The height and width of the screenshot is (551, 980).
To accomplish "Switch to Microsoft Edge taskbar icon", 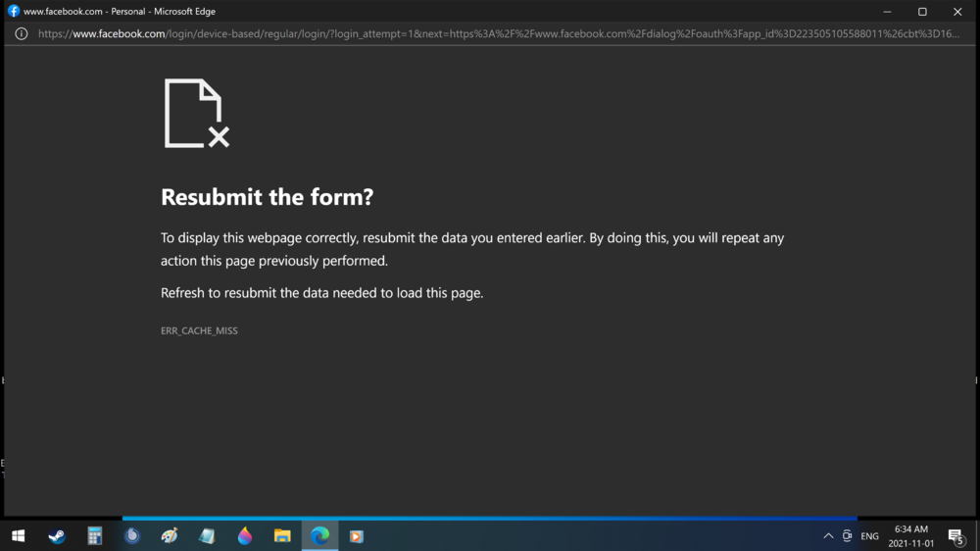I will [x=319, y=536].
